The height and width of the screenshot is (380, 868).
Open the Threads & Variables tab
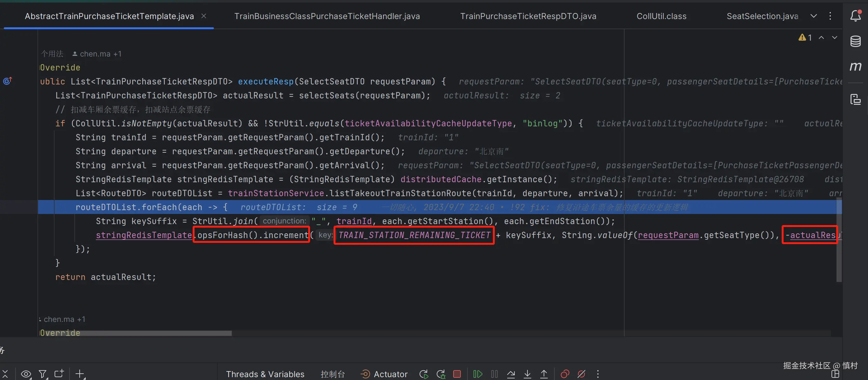pos(265,374)
